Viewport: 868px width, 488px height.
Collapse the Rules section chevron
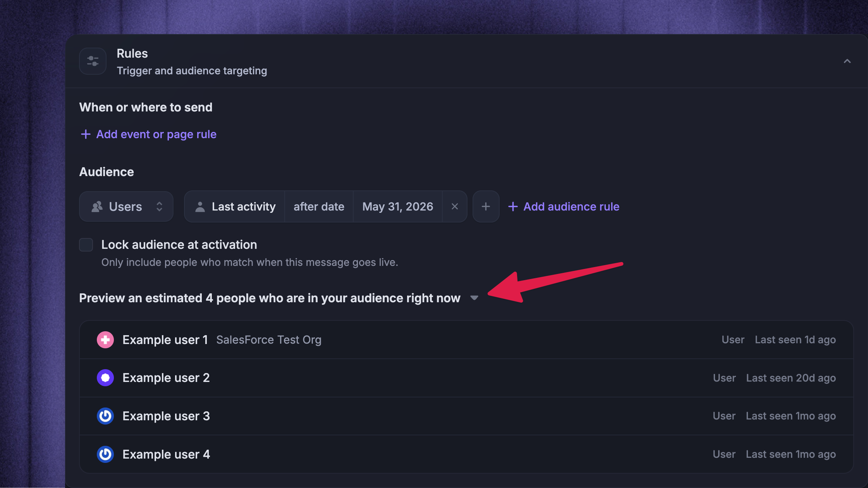(x=847, y=61)
